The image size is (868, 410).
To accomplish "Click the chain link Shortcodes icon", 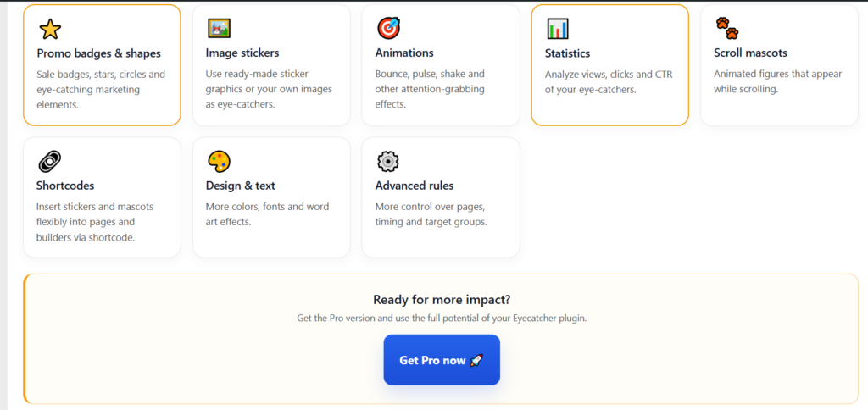I will tap(50, 161).
